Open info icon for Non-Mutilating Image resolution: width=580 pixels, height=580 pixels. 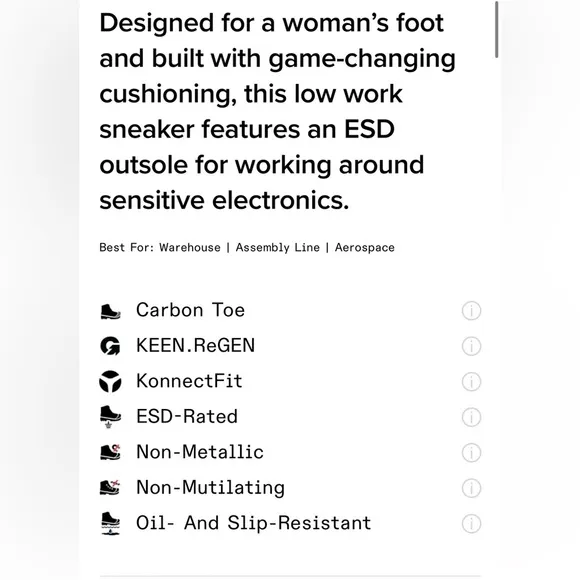[471, 488]
